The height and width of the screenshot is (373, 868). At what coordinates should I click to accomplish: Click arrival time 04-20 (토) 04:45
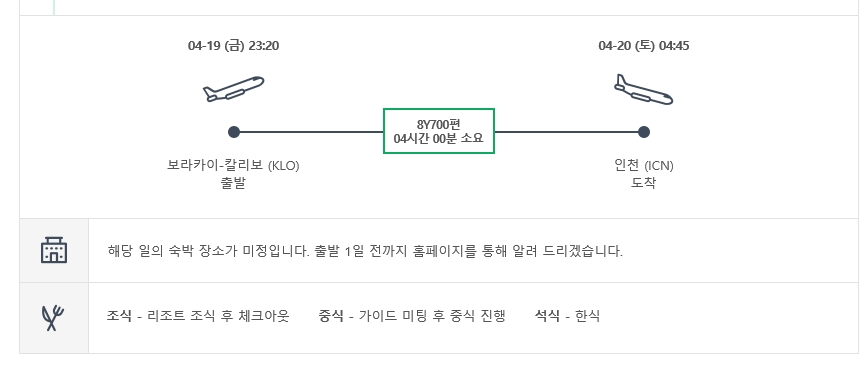coord(644,46)
